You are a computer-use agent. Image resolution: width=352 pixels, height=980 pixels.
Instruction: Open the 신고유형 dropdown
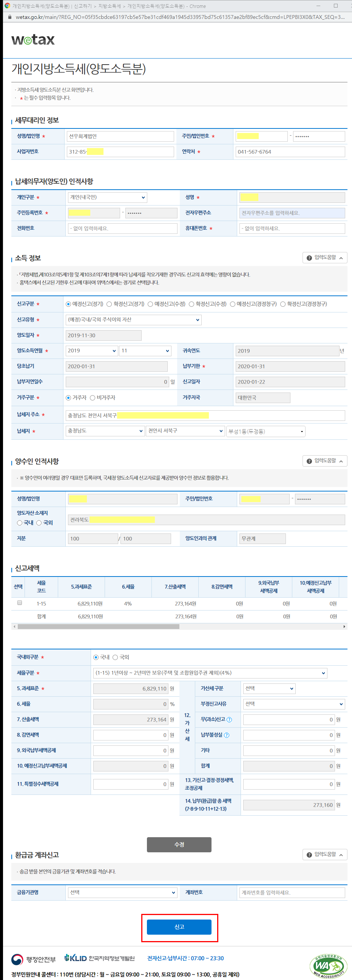pos(133,320)
